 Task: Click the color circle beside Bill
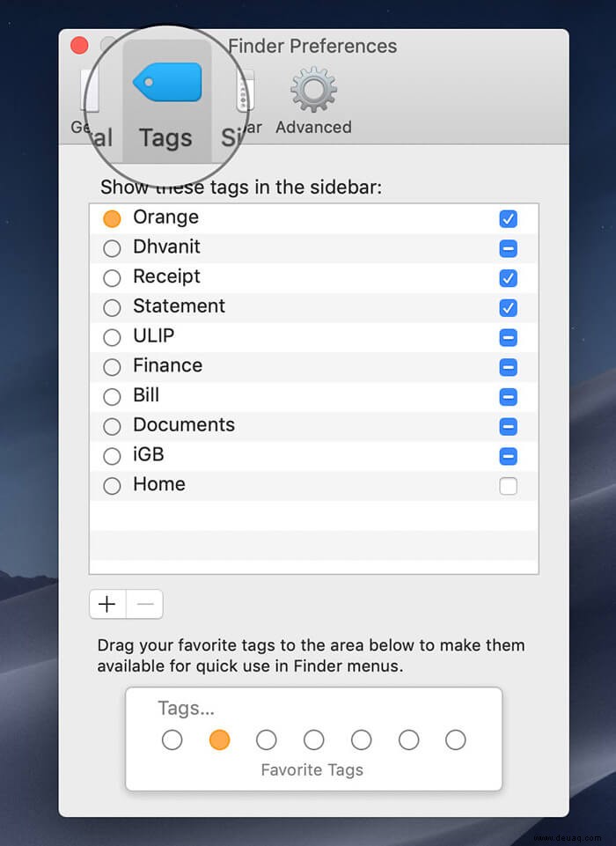point(112,396)
